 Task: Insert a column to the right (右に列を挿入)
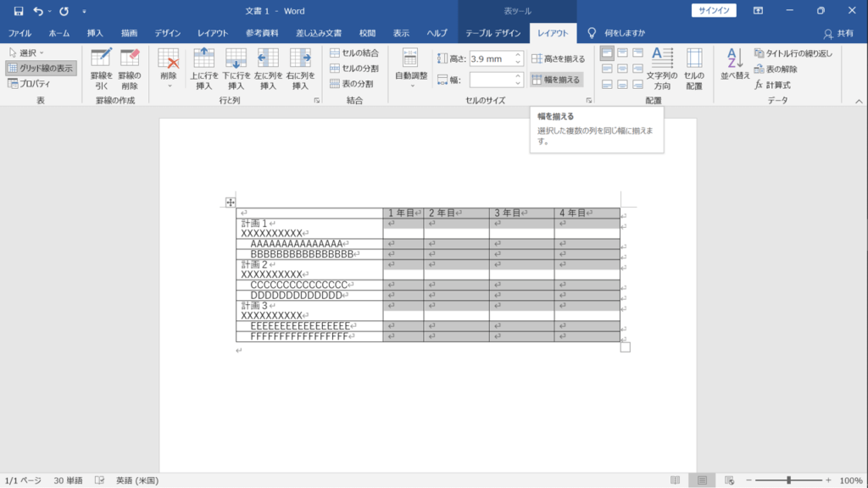(300, 69)
